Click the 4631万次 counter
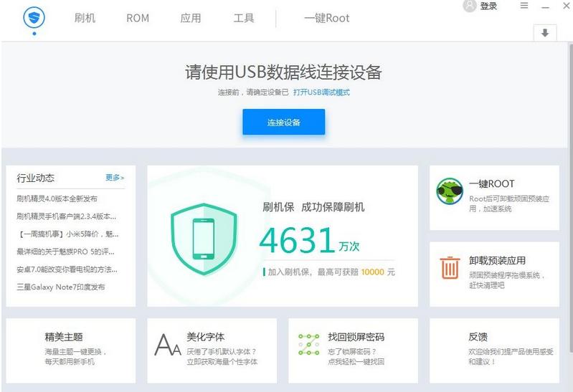Viewport: 573px width, 392px height. [309, 240]
